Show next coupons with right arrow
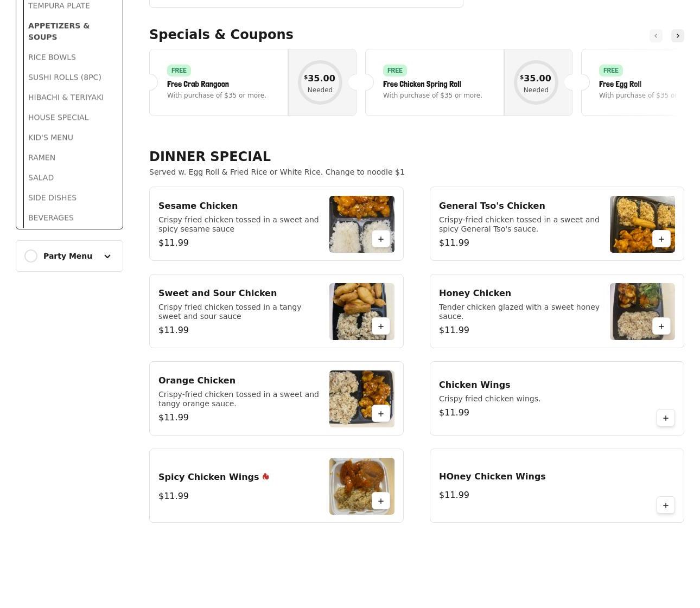Image resolution: width=700 pixels, height=608 pixels. pyautogui.click(x=678, y=36)
